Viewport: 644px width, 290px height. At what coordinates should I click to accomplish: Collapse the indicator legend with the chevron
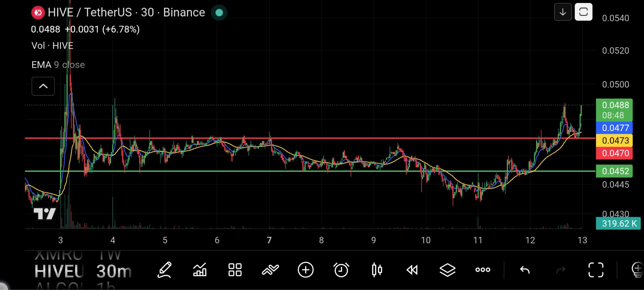pos(43,86)
